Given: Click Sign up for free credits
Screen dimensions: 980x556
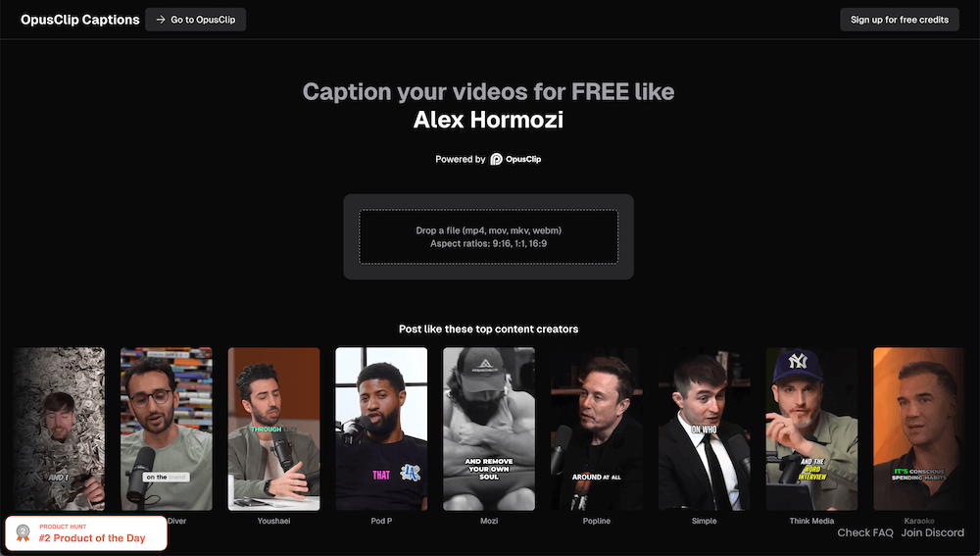Looking at the screenshot, I should pyautogui.click(x=900, y=20).
